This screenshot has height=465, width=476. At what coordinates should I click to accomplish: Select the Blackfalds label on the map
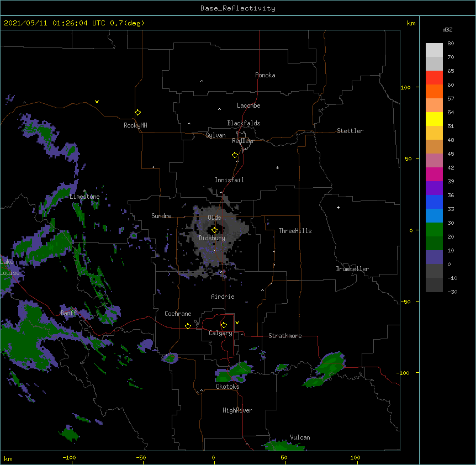pyautogui.click(x=244, y=123)
